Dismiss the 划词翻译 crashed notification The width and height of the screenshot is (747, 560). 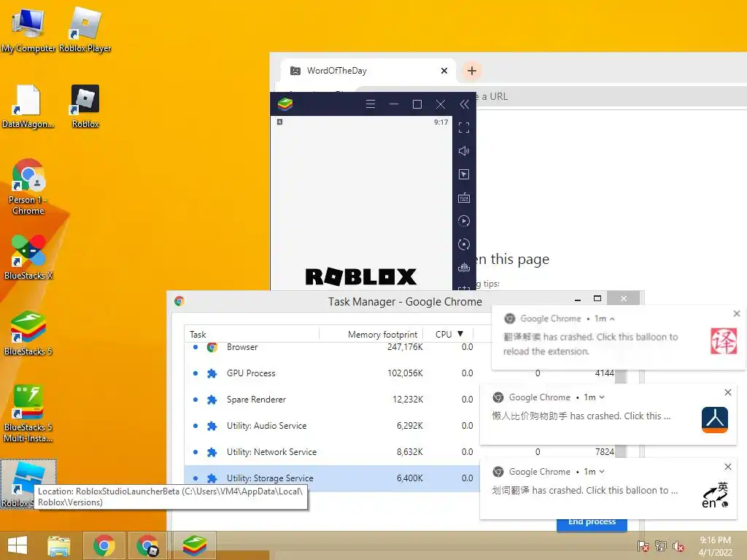coord(727,467)
